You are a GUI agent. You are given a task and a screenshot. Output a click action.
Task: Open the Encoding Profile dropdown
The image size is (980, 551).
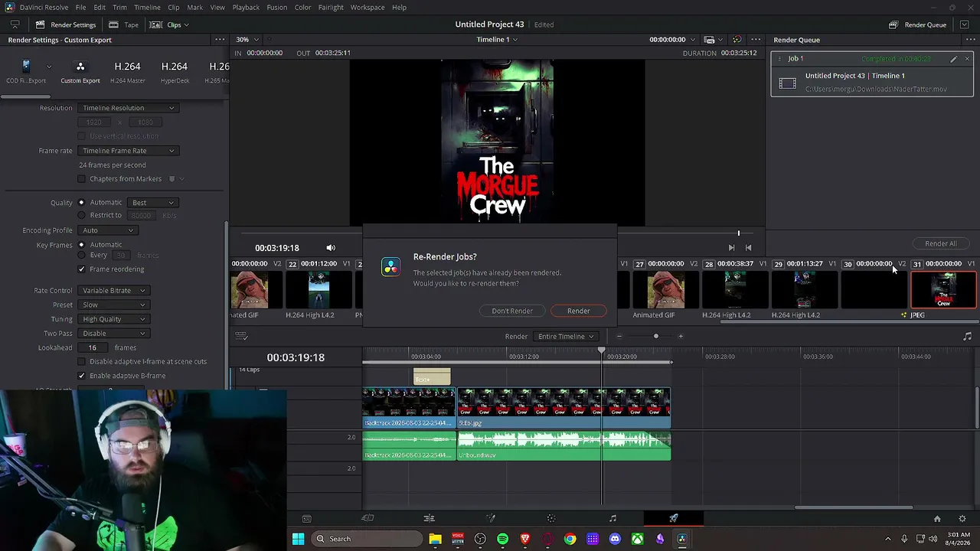108,230
